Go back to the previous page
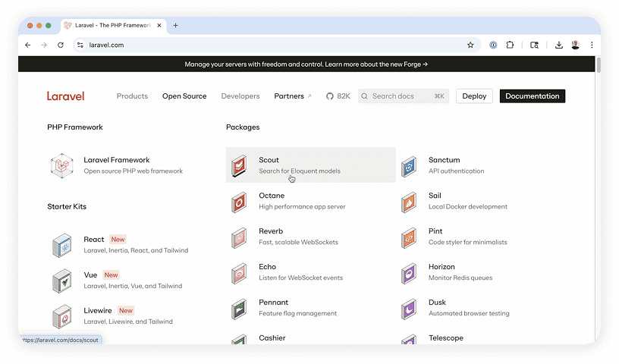619x364 pixels. point(27,45)
